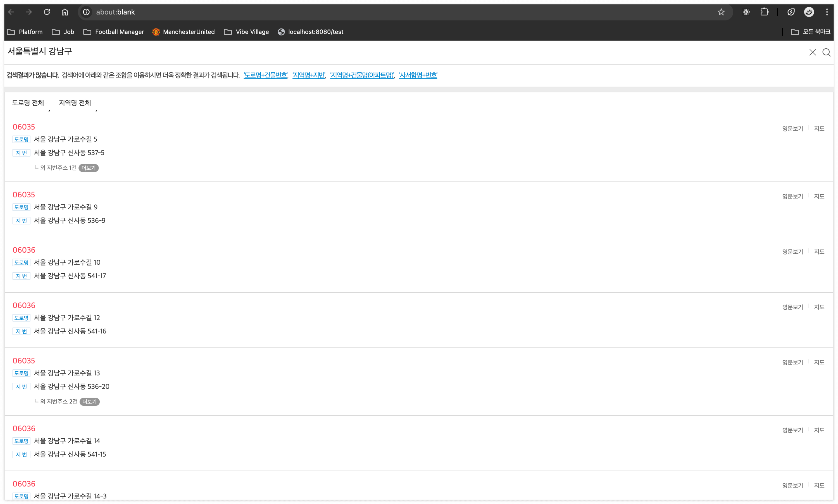Open the extensions puzzle icon
The height and width of the screenshot is (504, 838).
click(764, 12)
